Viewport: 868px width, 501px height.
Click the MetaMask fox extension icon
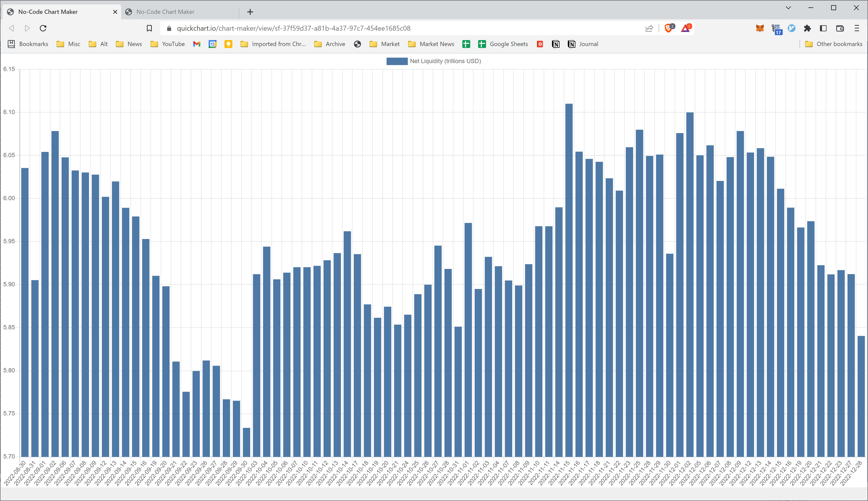tap(760, 28)
